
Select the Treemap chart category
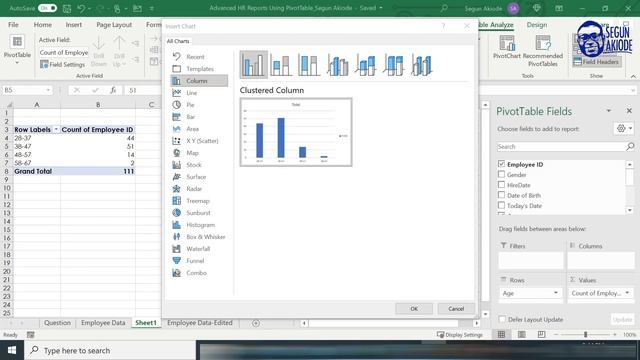tap(199, 201)
